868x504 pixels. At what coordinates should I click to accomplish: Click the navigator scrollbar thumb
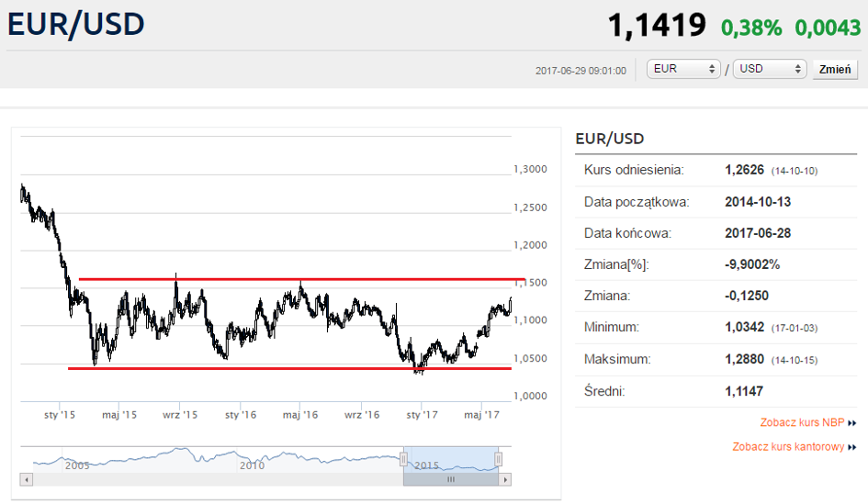(451, 479)
